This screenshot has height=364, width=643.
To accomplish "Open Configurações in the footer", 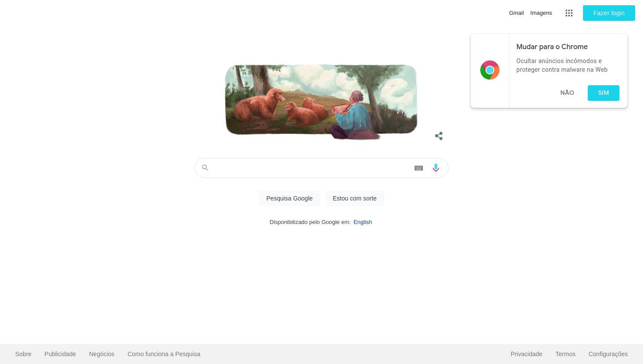I will coord(608,354).
